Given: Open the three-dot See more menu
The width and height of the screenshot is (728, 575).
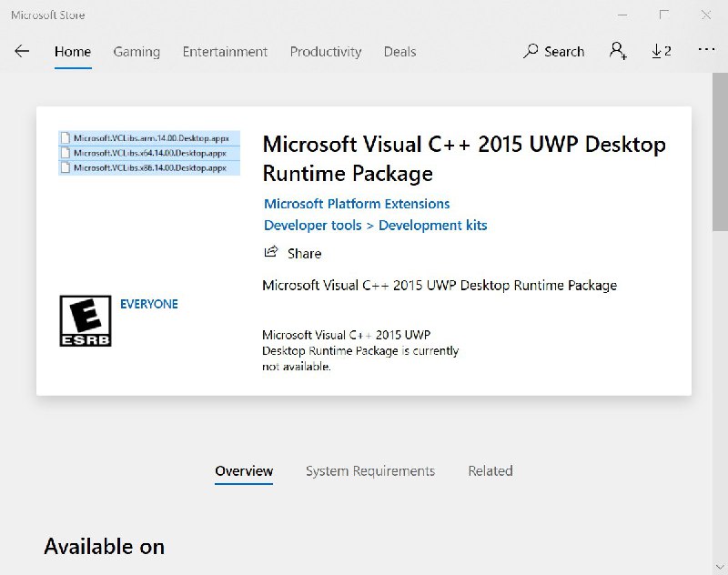Looking at the screenshot, I should pos(706,51).
